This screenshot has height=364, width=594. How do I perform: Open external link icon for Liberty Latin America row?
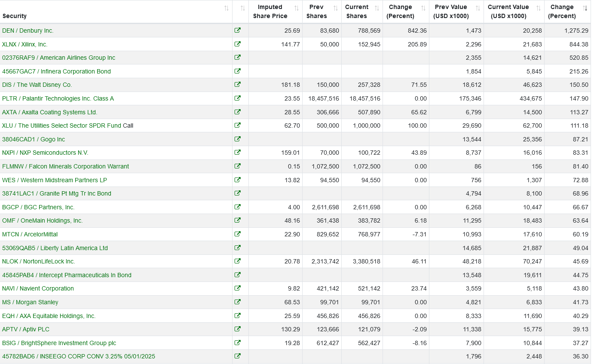[x=238, y=248]
